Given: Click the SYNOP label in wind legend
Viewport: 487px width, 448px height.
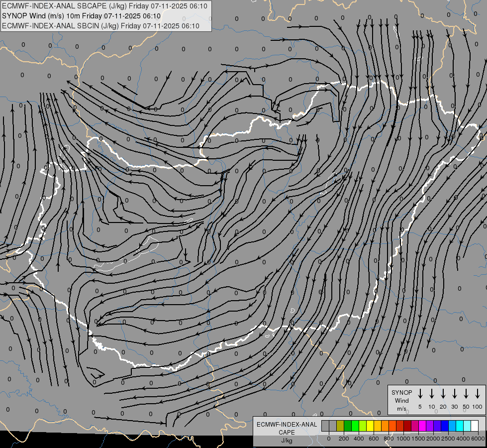Looking at the screenshot, I should [x=401, y=392].
